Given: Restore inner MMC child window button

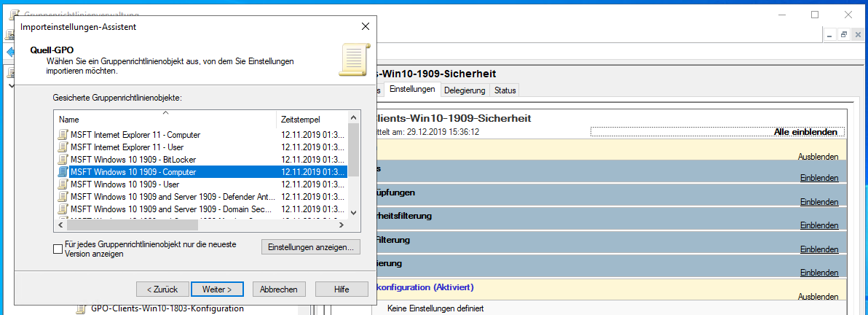Looking at the screenshot, I should click(844, 34).
